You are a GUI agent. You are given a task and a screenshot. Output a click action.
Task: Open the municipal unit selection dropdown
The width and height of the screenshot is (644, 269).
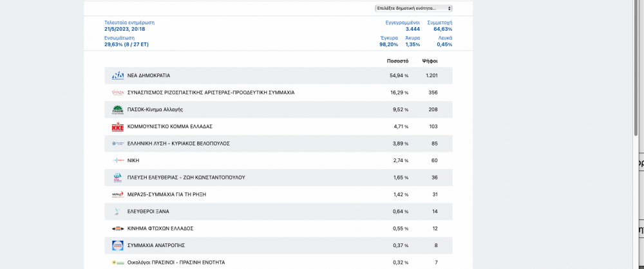click(413, 8)
